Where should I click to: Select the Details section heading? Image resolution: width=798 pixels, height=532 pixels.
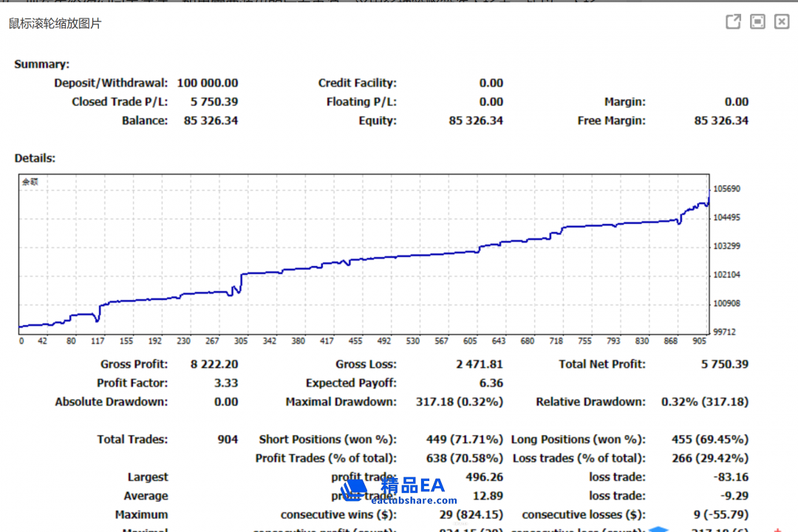point(35,158)
